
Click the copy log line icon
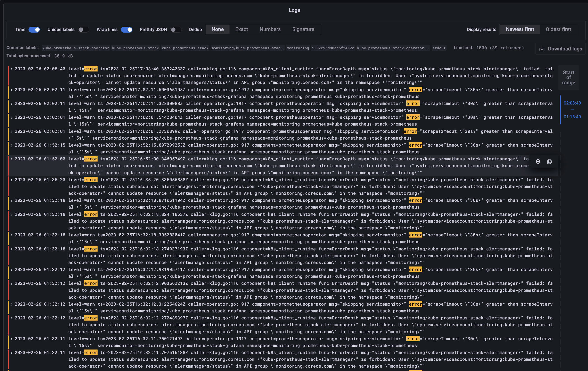(x=550, y=162)
